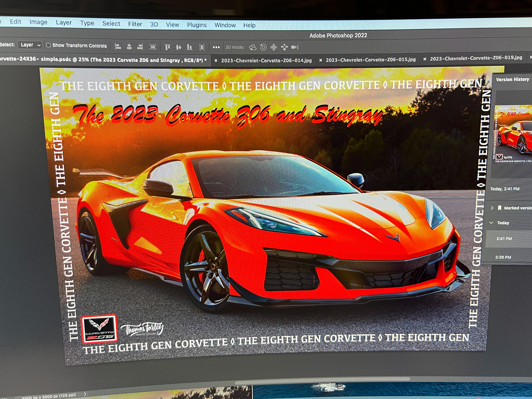Viewport: 532px width, 399px height.
Task: Click the Align vertical centers icon
Action: tap(178, 47)
